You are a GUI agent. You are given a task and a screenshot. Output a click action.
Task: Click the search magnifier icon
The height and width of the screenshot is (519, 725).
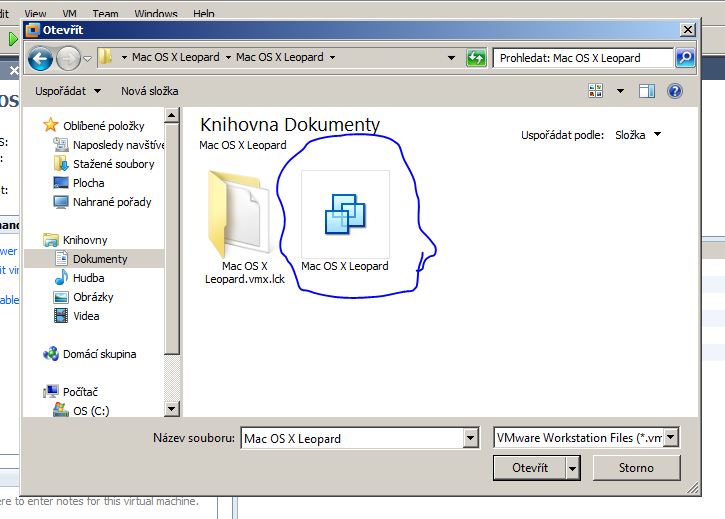[684, 58]
